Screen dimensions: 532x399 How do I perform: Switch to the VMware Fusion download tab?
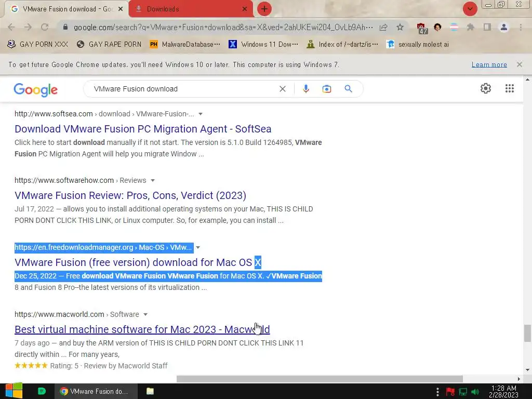pyautogui.click(x=67, y=9)
